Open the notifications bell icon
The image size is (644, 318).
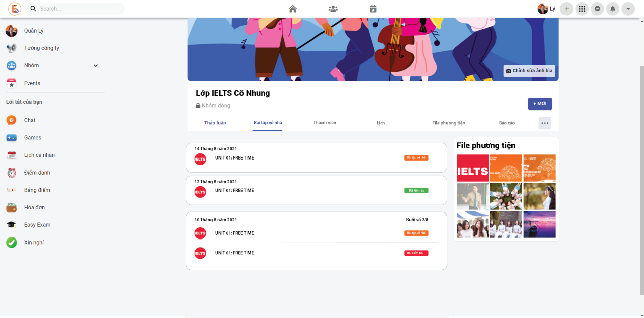(x=612, y=9)
